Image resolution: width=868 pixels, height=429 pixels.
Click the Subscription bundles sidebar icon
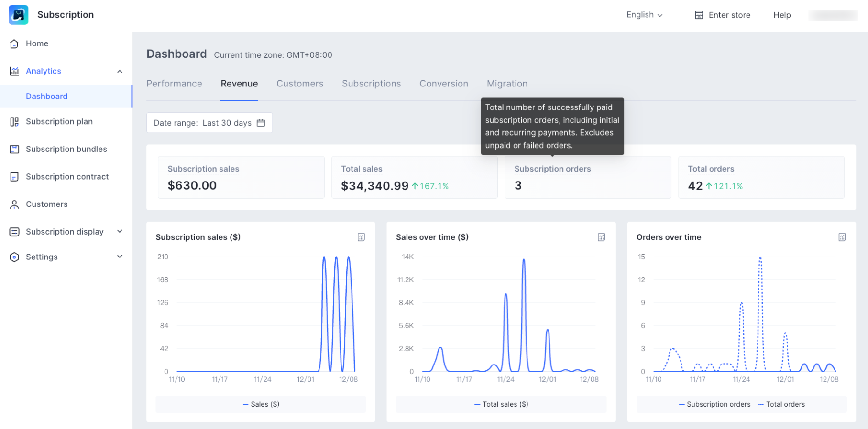14,149
